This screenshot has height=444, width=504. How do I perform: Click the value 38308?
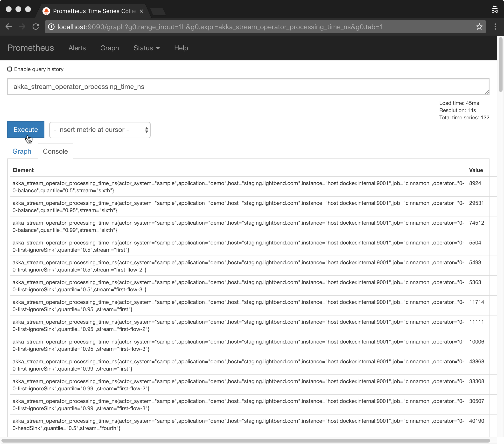[476, 381]
